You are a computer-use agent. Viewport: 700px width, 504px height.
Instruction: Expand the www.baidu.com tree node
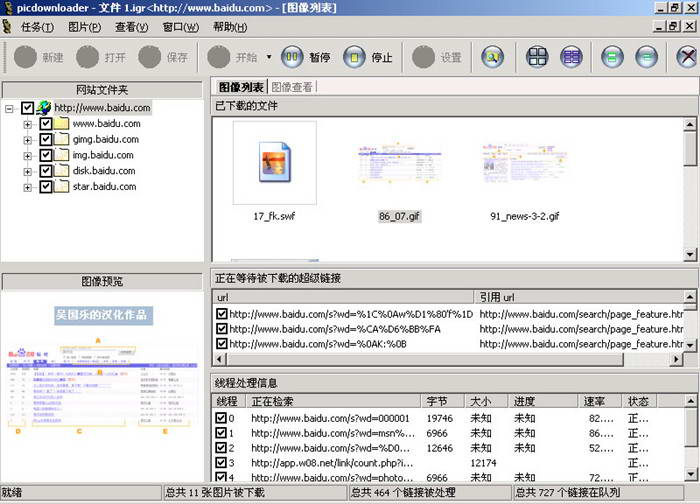pyautogui.click(x=28, y=124)
